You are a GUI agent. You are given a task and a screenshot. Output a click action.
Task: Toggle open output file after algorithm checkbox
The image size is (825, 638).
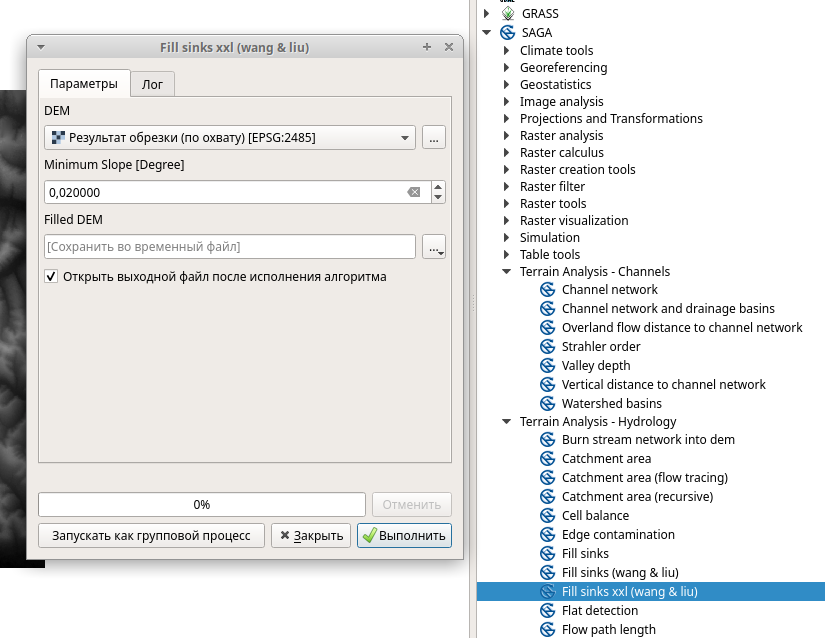click(x=51, y=277)
